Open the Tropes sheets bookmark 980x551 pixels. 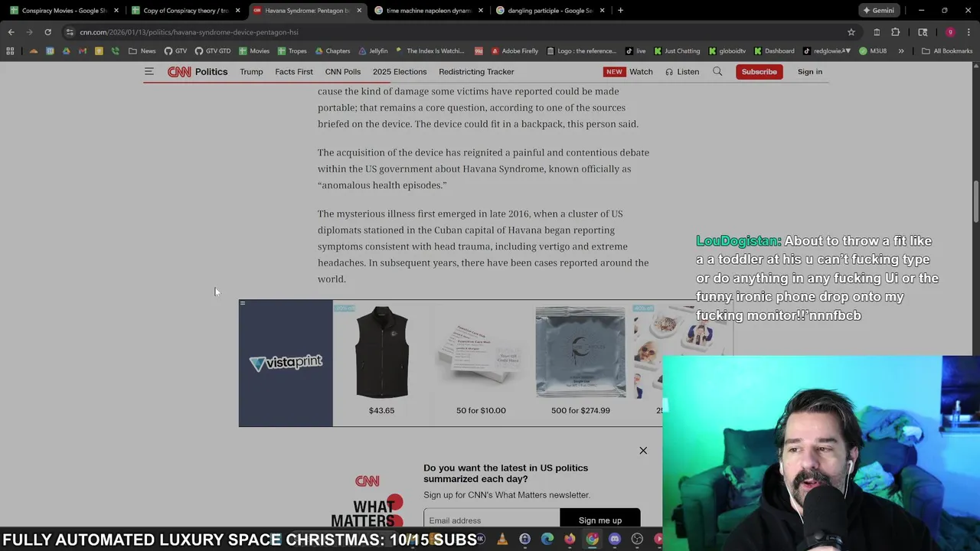click(x=292, y=51)
